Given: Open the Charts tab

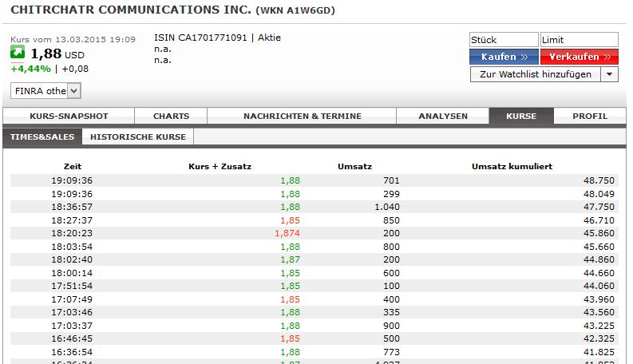Looking at the screenshot, I should (x=172, y=117).
